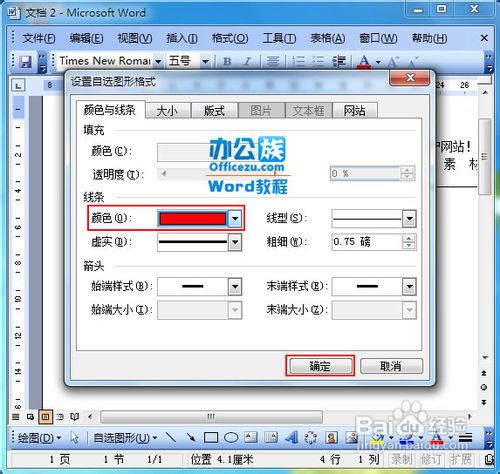Viewport: 500px width, 474px height.
Task: Switch to the 网站 tab
Action: [x=355, y=110]
